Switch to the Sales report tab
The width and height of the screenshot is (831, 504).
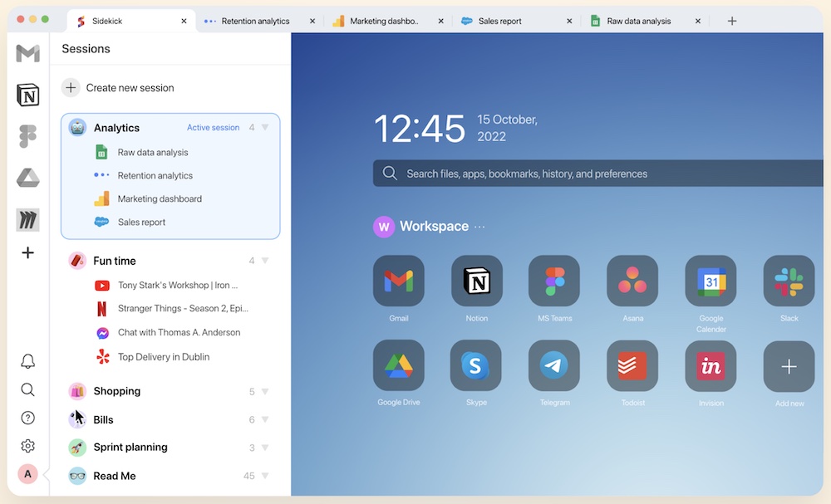499,22
